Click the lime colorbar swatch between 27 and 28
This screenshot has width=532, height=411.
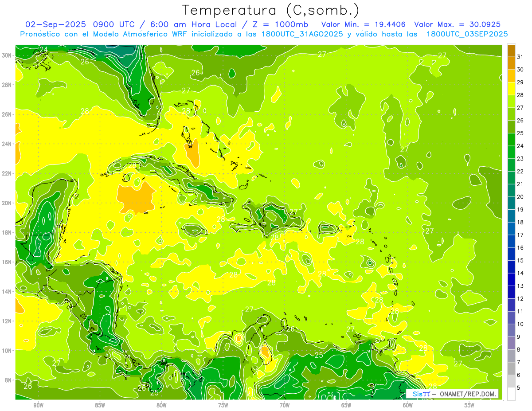(511, 102)
